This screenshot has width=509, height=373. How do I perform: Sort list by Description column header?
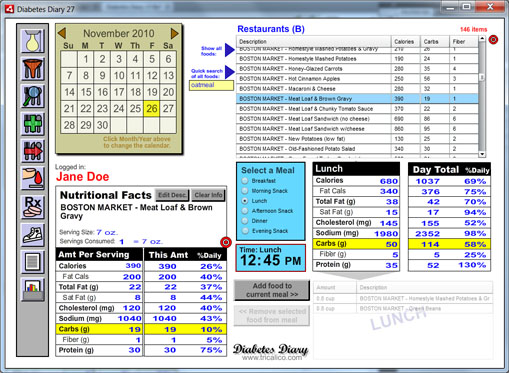[x=314, y=42]
